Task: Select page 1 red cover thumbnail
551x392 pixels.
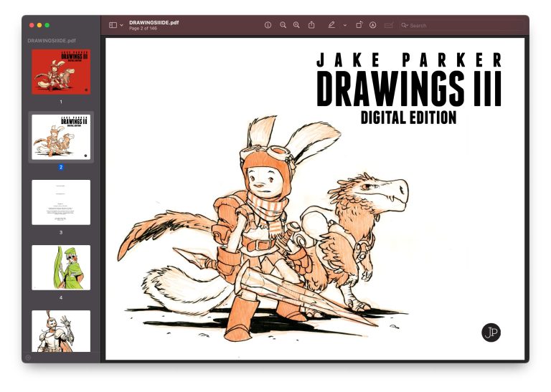Action: pos(61,72)
